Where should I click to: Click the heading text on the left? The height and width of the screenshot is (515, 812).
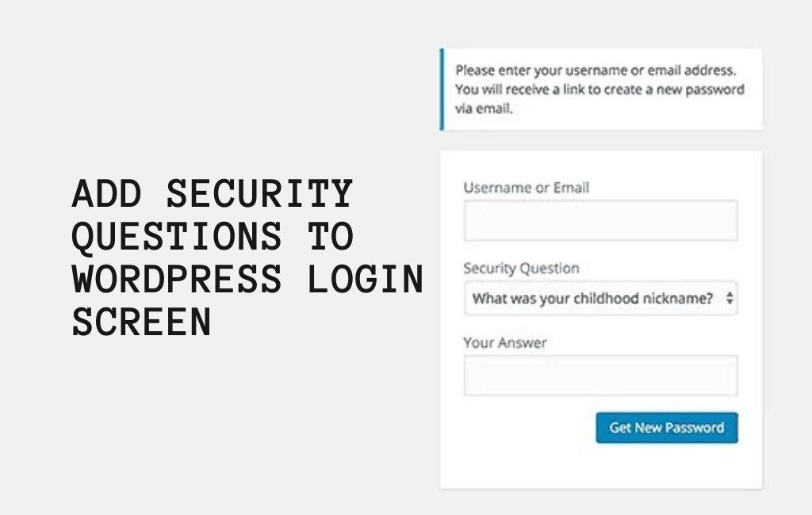tap(246, 257)
